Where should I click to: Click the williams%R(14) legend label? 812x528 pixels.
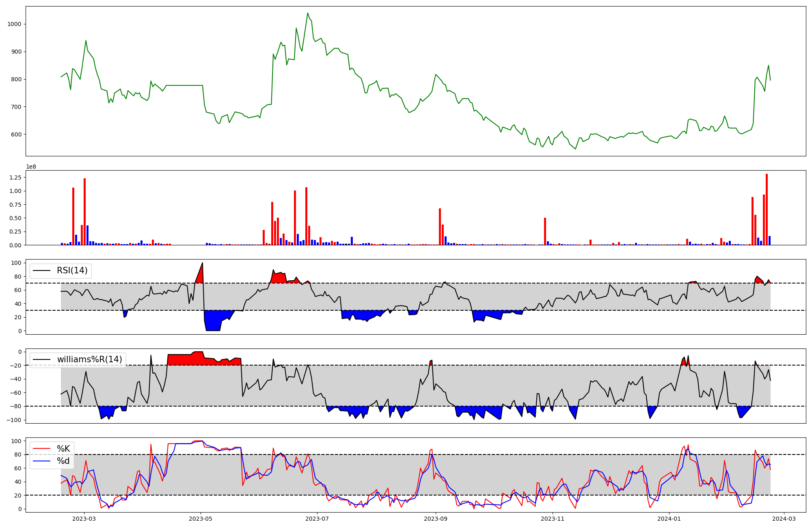pyautogui.click(x=89, y=359)
